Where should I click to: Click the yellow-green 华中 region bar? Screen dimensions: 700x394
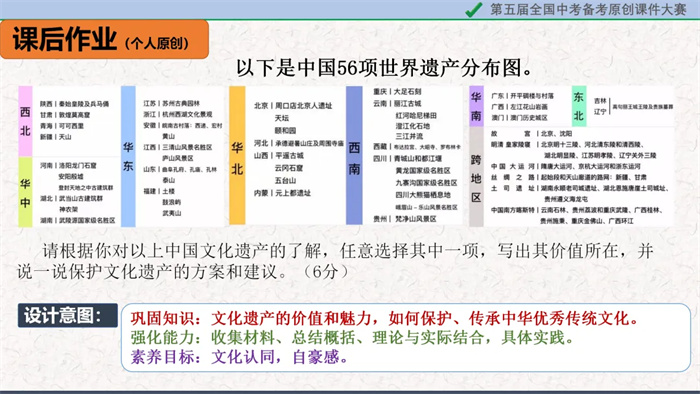25,192
